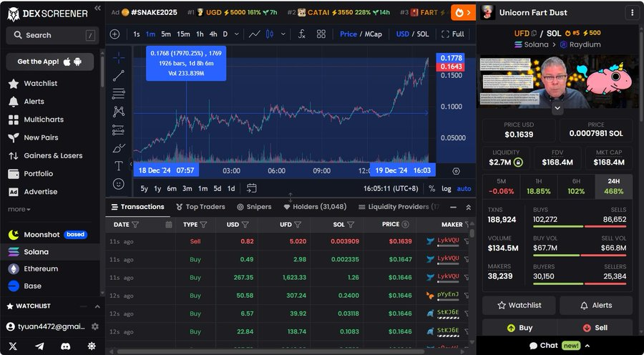
Task: Click the Get the App! button
Action: point(49,62)
